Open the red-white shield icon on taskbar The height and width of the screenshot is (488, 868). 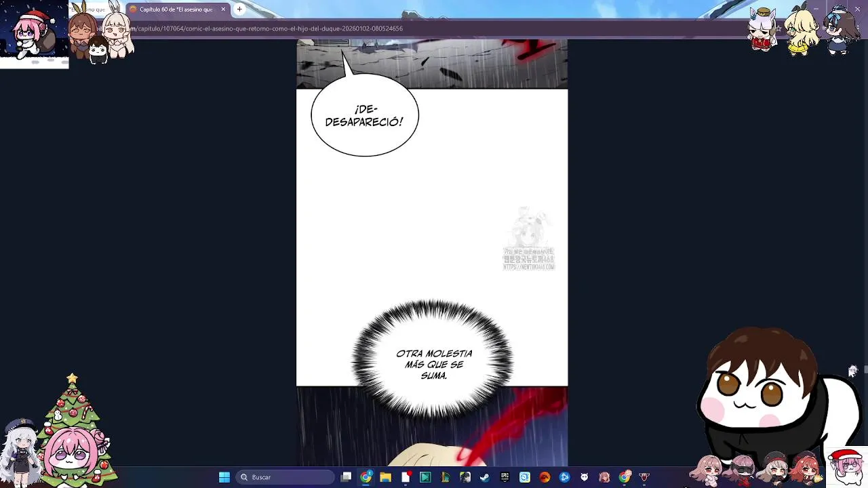[x=644, y=477]
